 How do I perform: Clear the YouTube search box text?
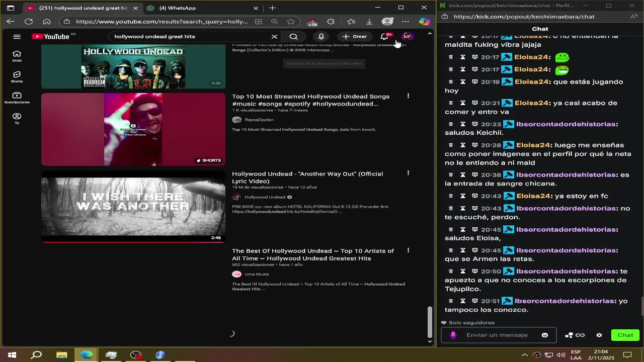pos(274,36)
